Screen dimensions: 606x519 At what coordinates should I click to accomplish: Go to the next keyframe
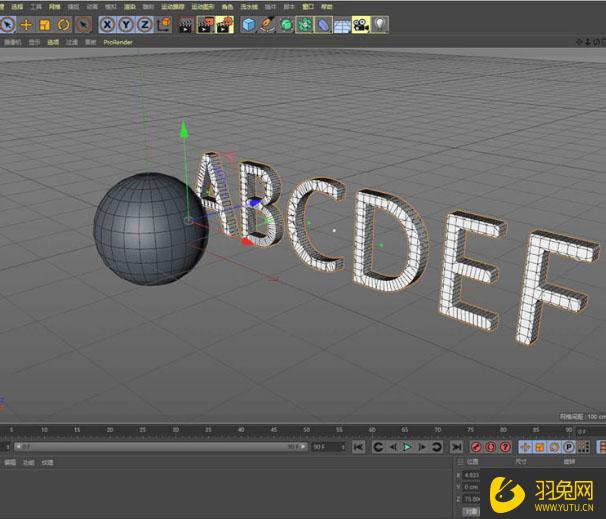[x=436, y=447]
